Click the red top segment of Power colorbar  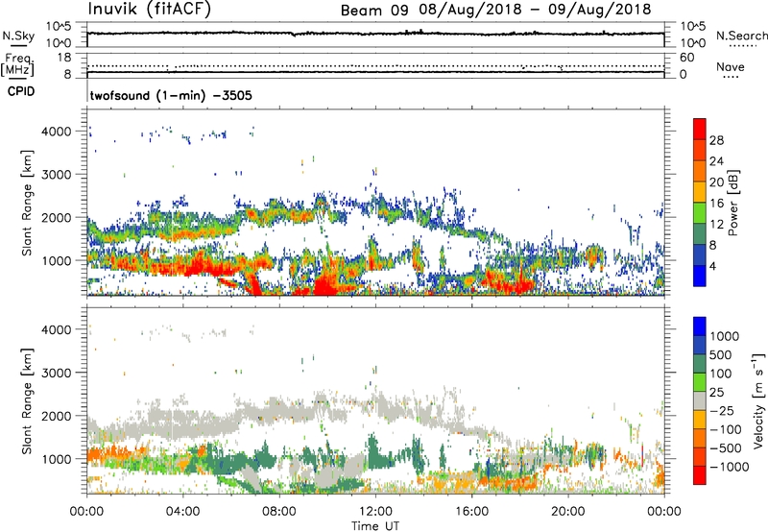(700, 129)
